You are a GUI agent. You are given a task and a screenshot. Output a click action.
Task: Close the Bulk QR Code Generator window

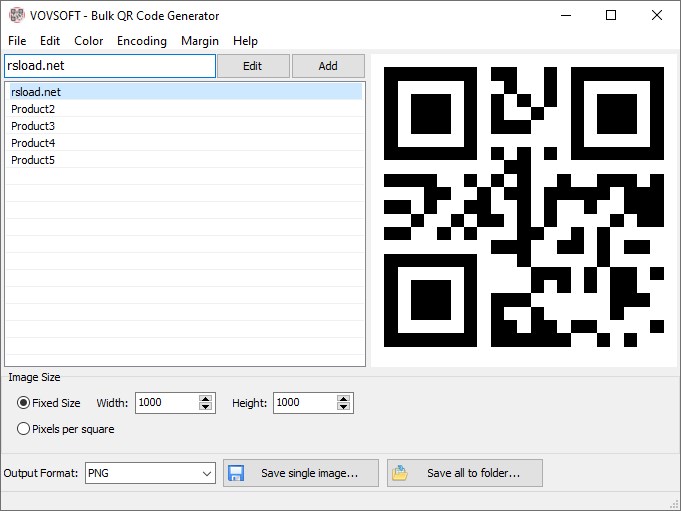657,15
